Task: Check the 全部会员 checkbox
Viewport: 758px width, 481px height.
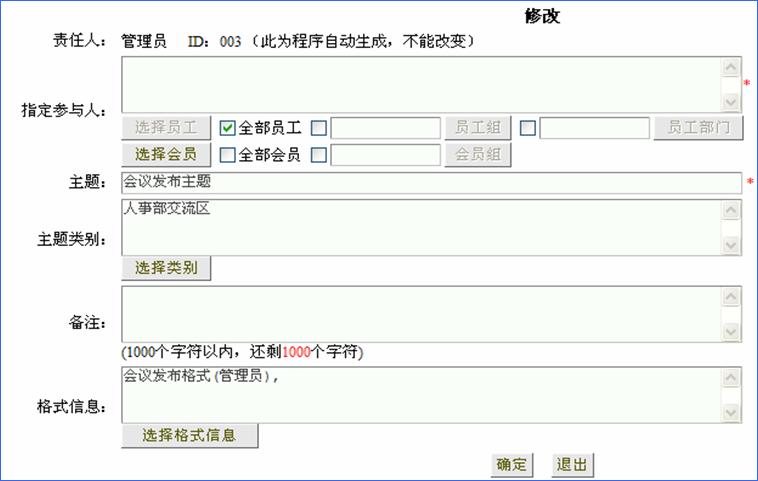Action: coord(227,155)
